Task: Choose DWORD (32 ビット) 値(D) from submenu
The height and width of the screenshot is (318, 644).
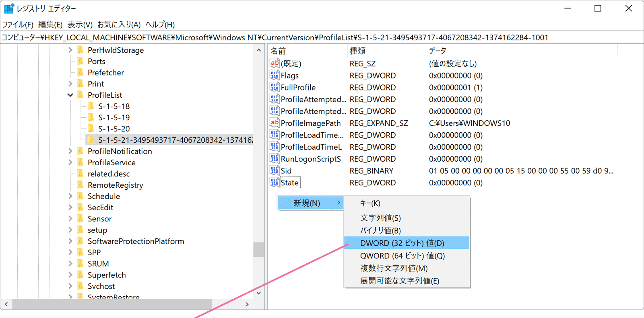Action: pyautogui.click(x=407, y=243)
